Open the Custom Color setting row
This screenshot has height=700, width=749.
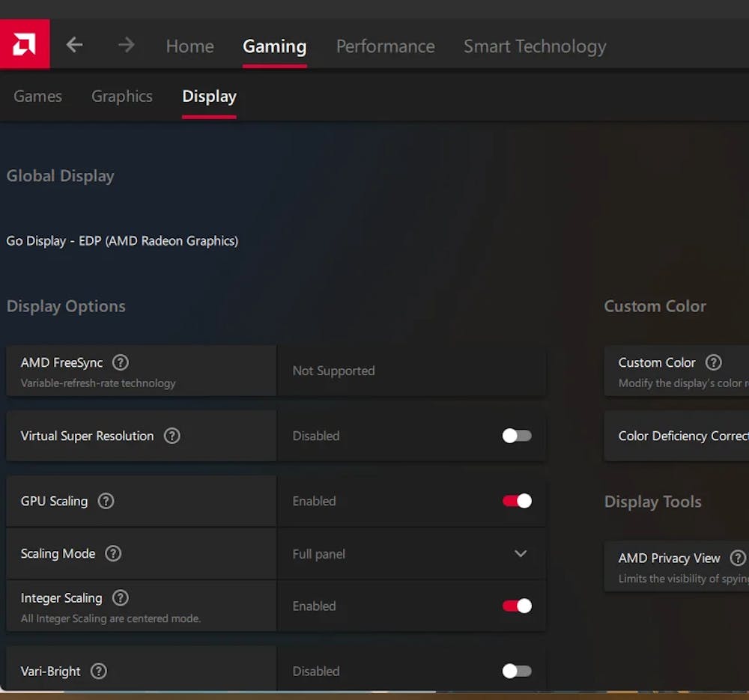676,371
